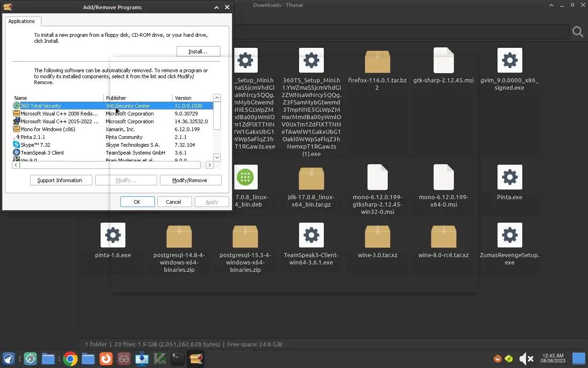Click the program list scroll-down arrow
Viewport: 588px width, 368px height.
pyautogui.click(x=217, y=157)
